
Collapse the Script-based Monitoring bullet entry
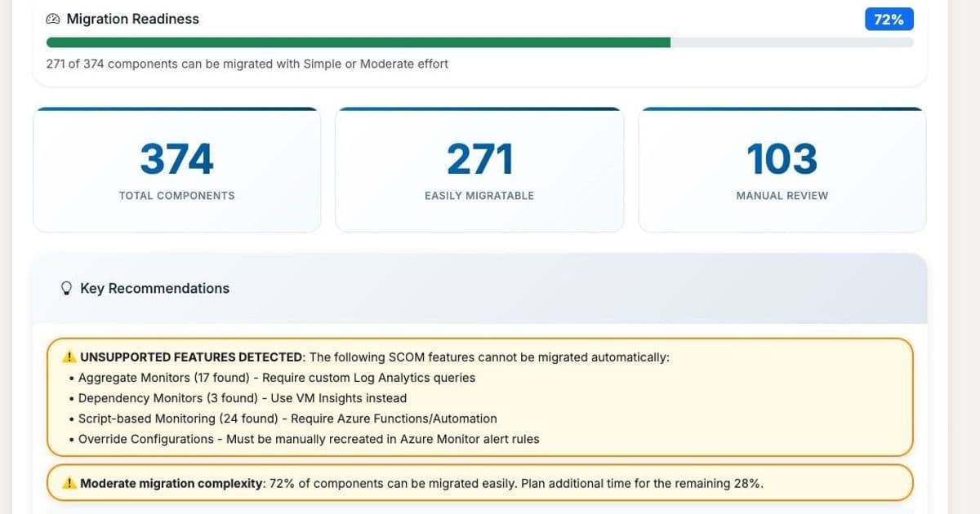287,418
